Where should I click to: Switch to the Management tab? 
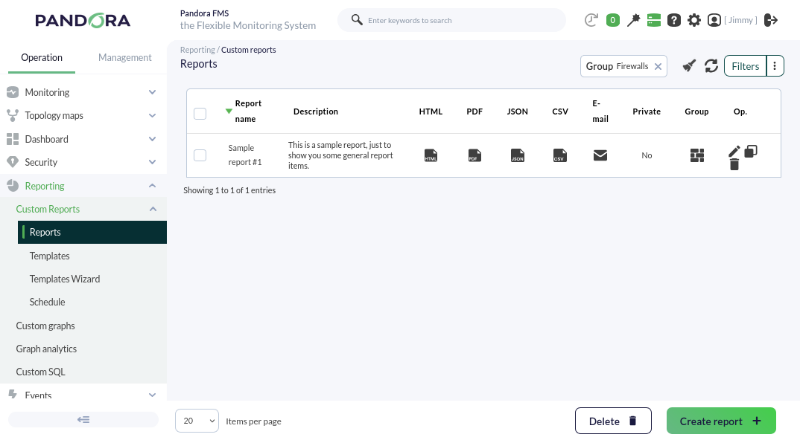pyautogui.click(x=124, y=58)
